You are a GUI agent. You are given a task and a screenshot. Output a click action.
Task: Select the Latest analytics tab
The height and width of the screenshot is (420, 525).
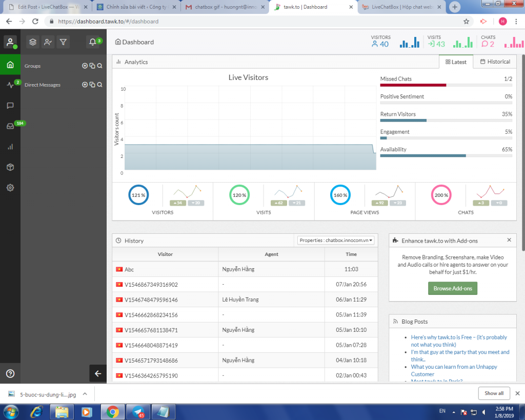click(x=456, y=62)
